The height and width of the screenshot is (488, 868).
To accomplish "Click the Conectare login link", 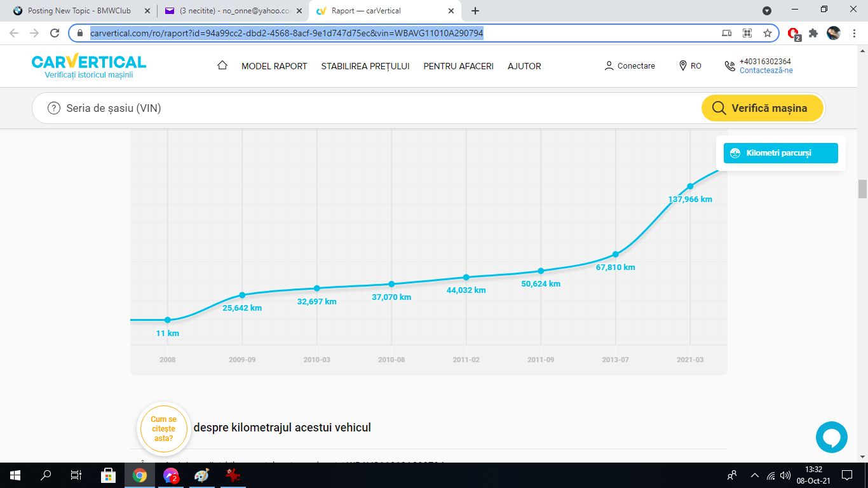I will pyautogui.click(x=630, y=66).
